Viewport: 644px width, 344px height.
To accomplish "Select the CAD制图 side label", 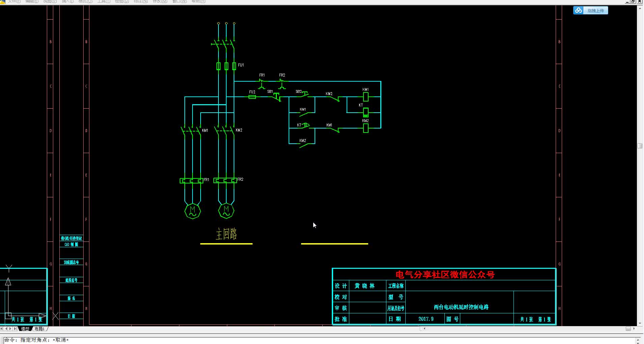I will pyautogui.click(x=71, y=245).
